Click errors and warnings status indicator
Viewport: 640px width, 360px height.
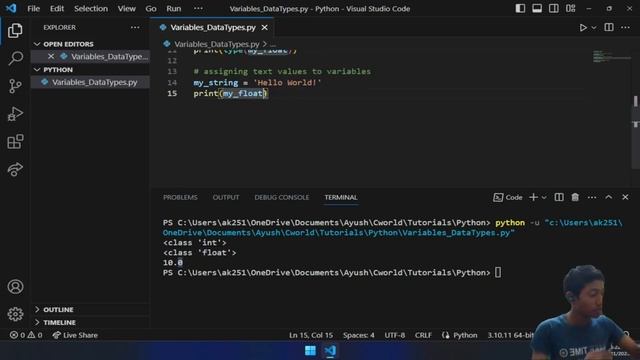click(x=26, y=335)
